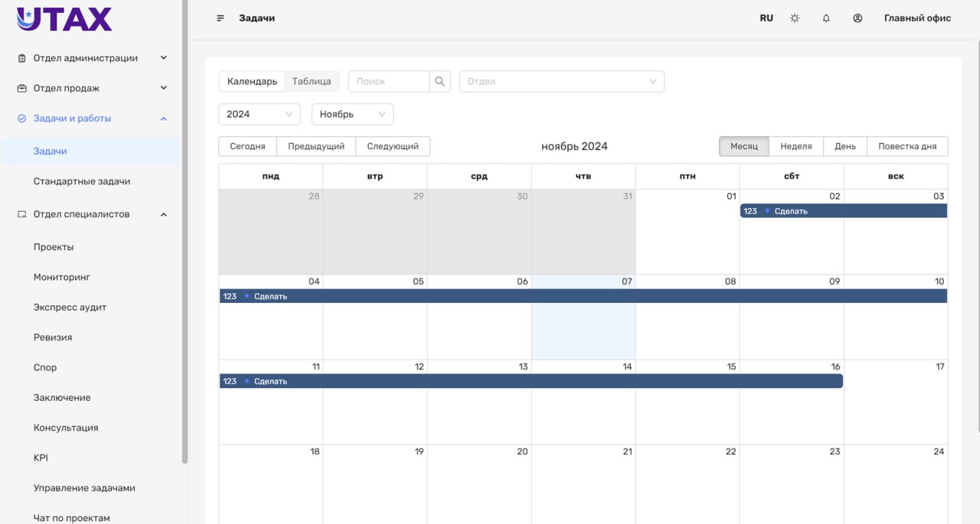Open Консультация in sidebar
980x524 pixels.
[90, 428]
